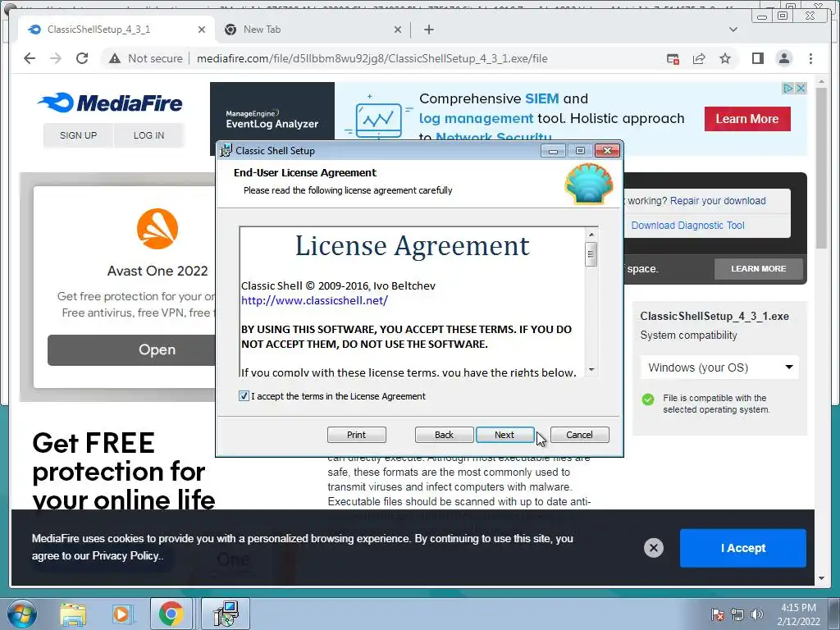This screenshot has width=840, height=630.
Task: Click the Not secure warning icon
Action: click(x=115, y=58)
